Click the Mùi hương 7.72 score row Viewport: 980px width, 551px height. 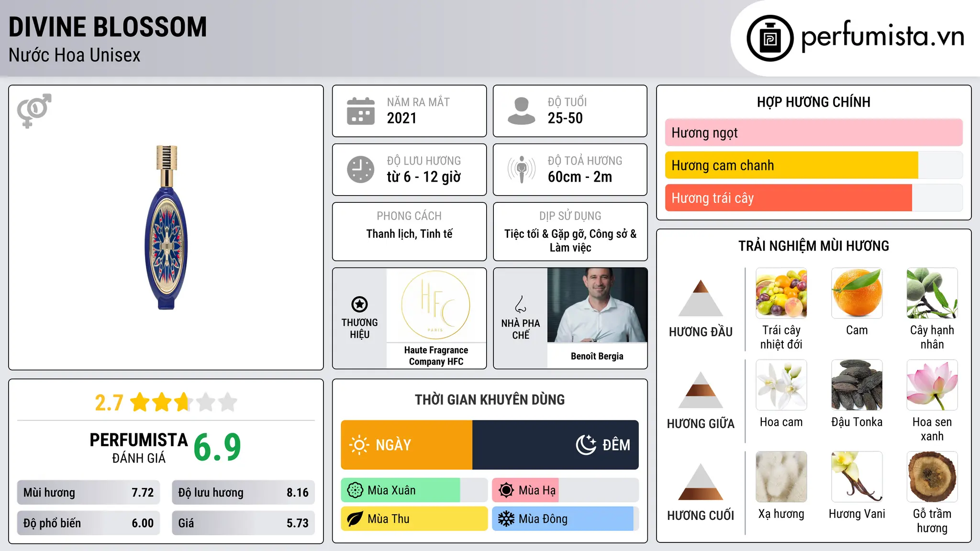pyautogui.click(x=89, y=493)
